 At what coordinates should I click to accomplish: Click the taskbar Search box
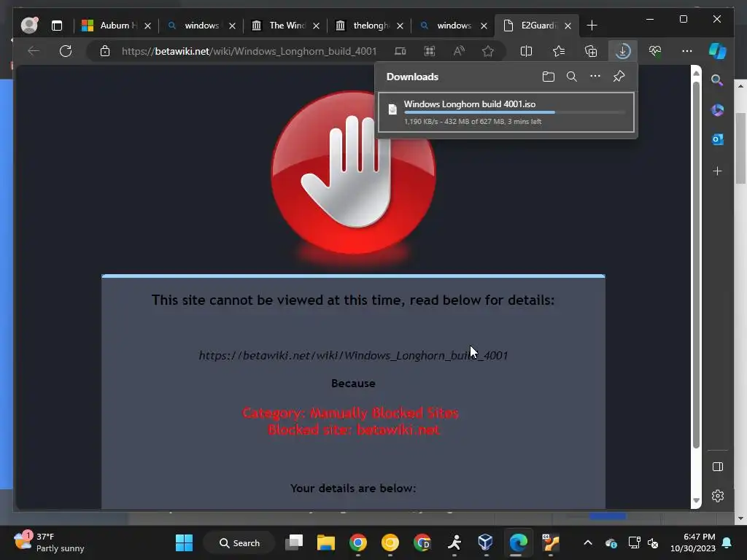coord(239,542)
